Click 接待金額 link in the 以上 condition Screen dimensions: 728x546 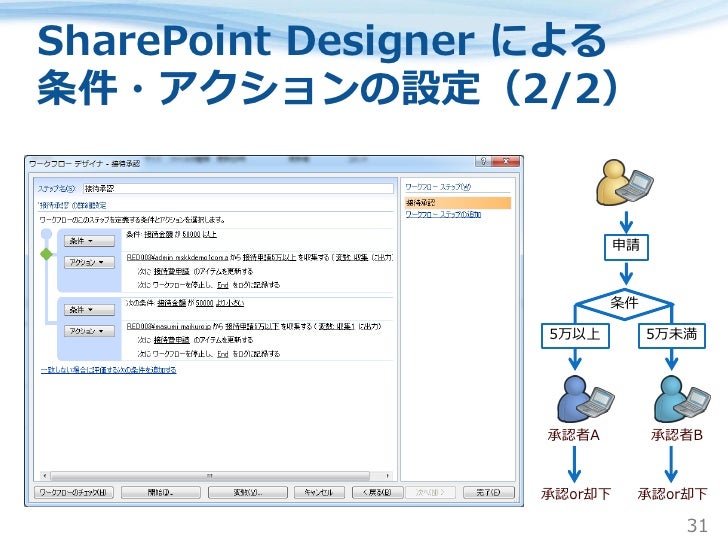click(159, 234)
